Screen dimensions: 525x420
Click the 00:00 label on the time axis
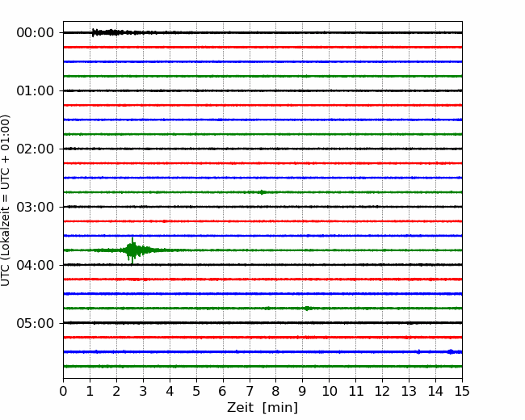click(35, 32)
